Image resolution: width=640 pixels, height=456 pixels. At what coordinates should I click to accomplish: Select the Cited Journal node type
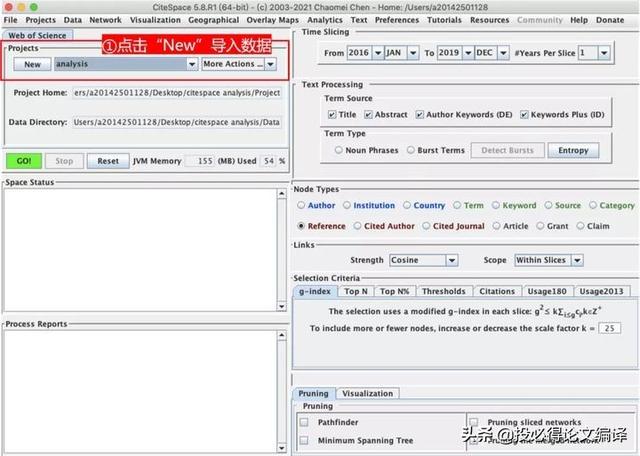pos(426,226)
